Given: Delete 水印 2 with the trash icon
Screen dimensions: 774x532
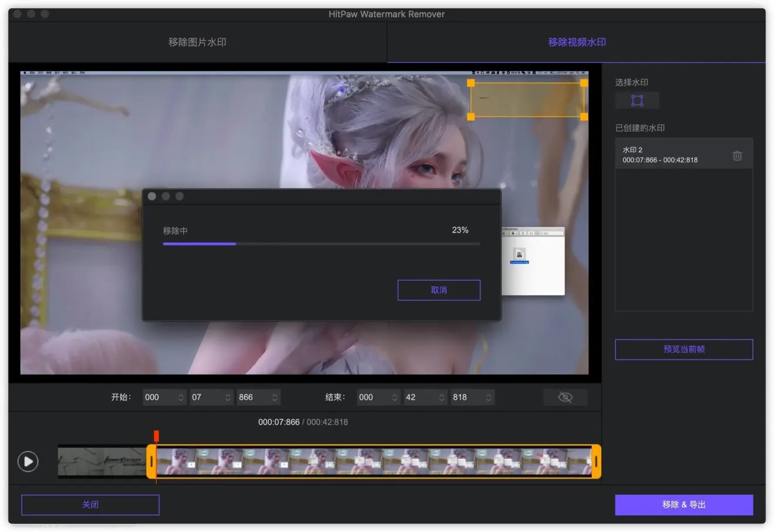Looking at the screenshot, I should 737,156.
